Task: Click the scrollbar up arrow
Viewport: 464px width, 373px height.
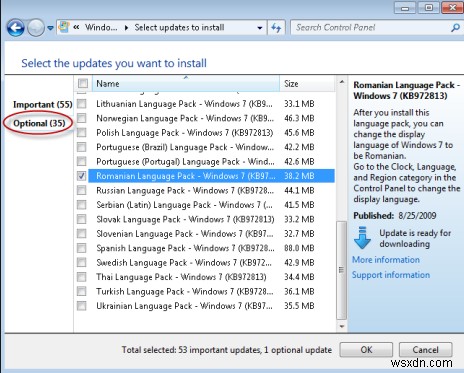Action: point(342,82)
